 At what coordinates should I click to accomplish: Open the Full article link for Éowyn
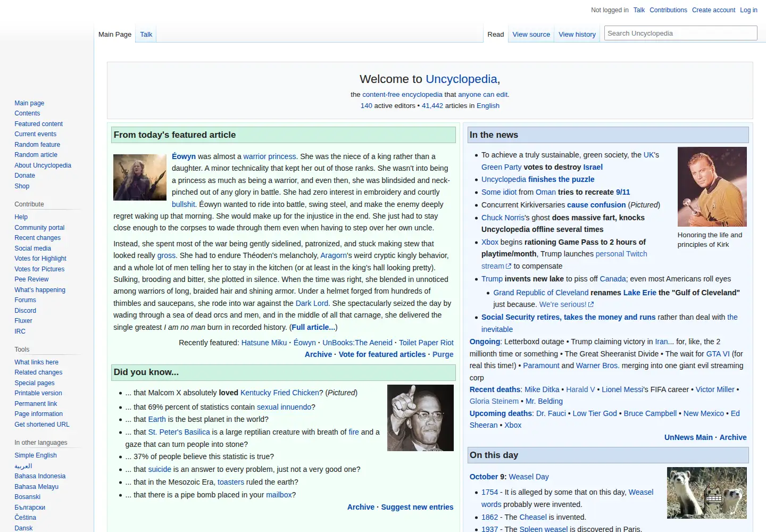coord(313,327)
